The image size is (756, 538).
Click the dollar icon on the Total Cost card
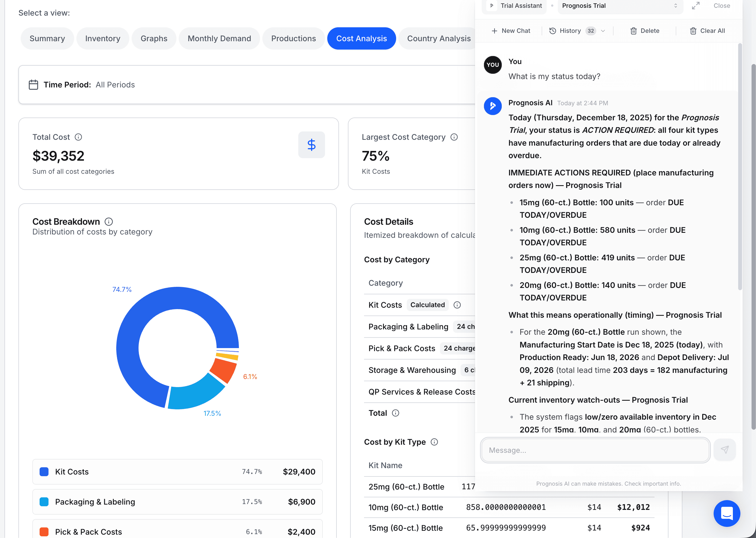click(x=311, y=145)
